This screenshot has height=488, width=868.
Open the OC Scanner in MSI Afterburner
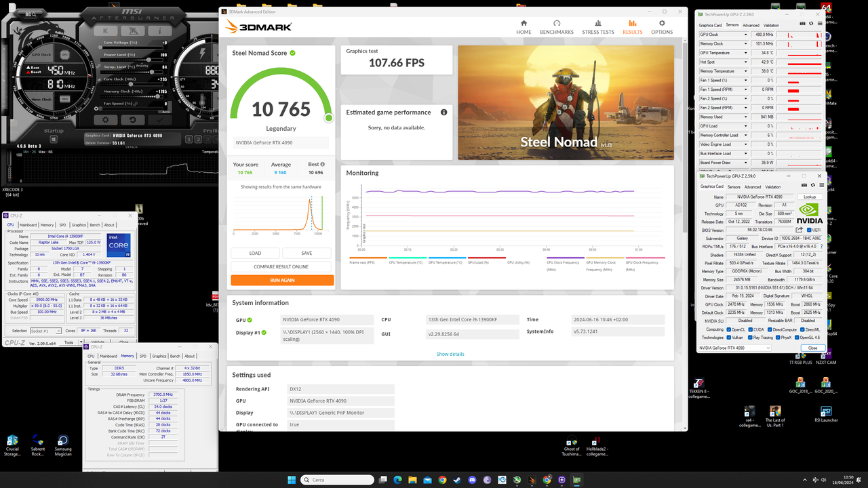pos(32,14)
